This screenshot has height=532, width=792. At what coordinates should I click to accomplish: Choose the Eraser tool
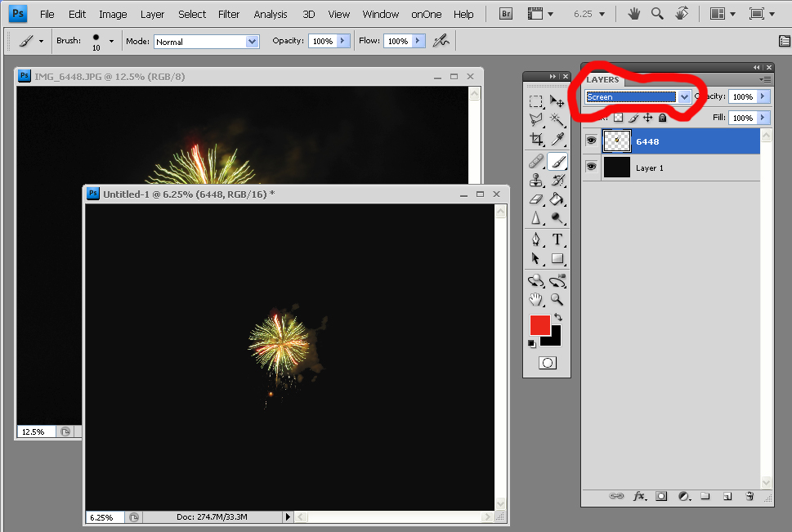coord(535,199)
